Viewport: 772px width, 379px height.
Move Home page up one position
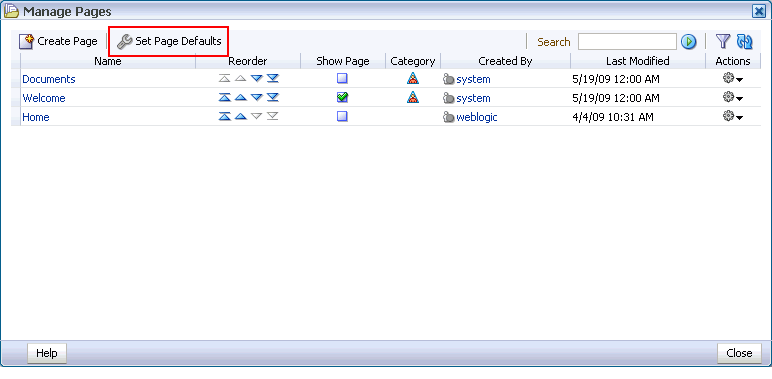click(240, 117)
